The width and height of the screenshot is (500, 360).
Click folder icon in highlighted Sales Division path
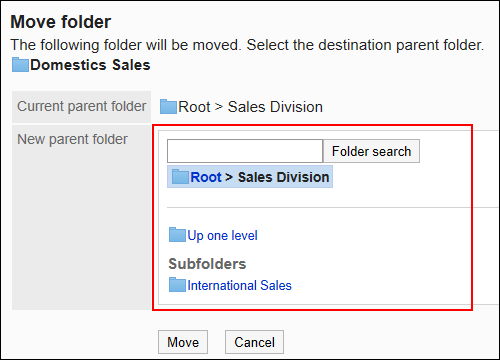(x=180, y=177)
